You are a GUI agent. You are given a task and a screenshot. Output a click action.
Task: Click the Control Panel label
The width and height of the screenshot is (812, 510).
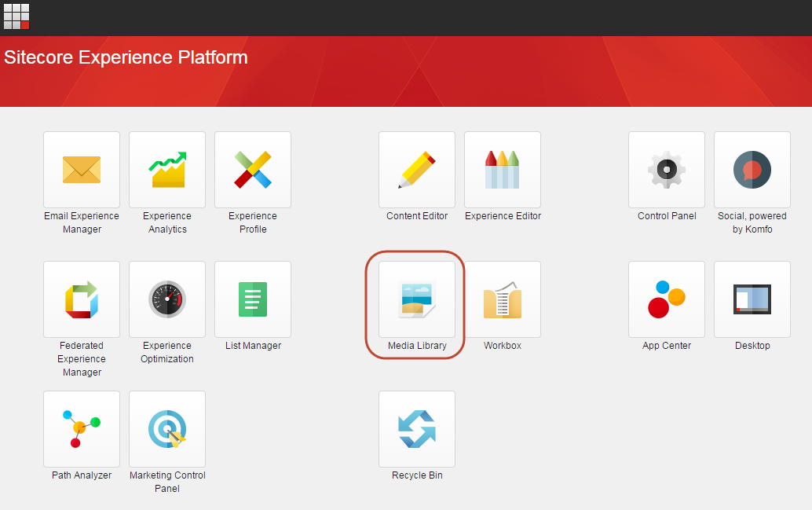(x=667, y=216)
